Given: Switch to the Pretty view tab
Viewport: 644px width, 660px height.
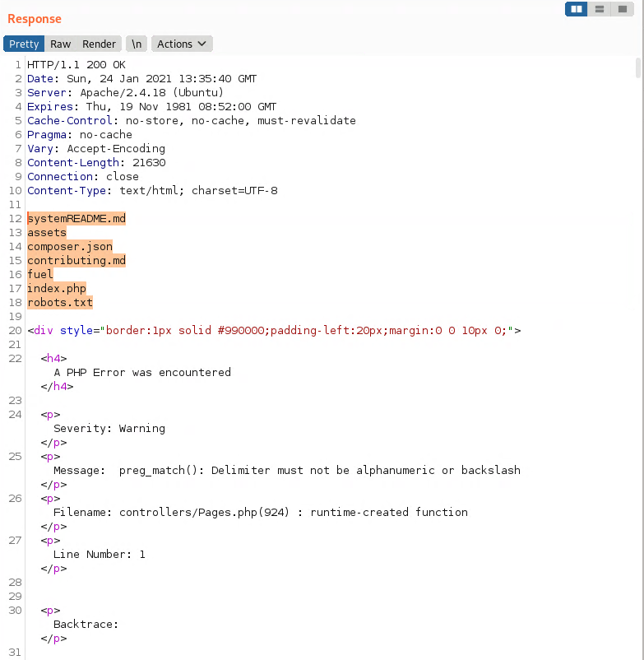Looking at the screenshot, I should point(24,44).
